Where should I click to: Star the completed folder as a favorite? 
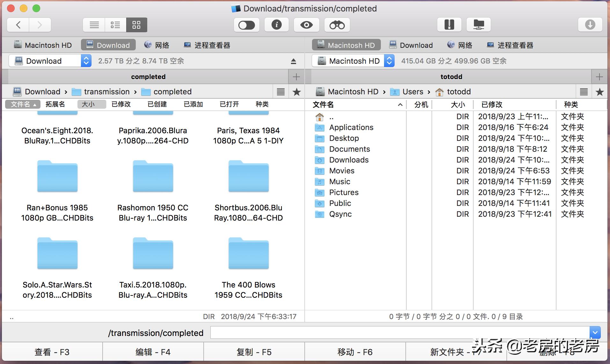point(296,91)
